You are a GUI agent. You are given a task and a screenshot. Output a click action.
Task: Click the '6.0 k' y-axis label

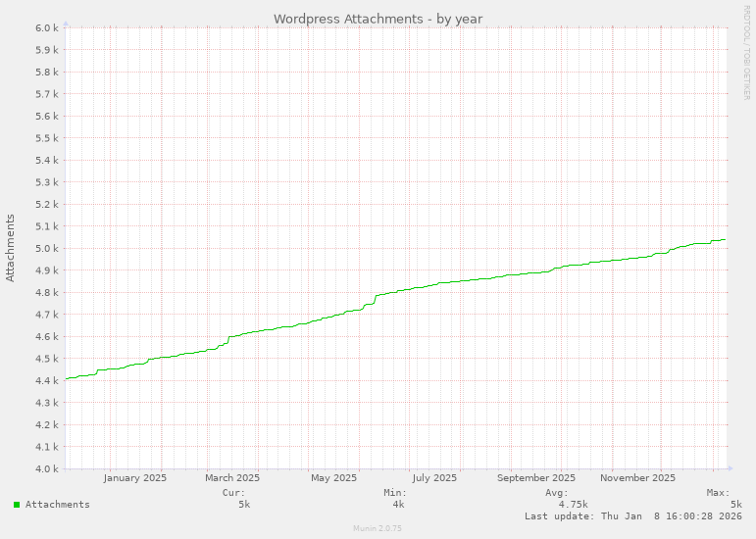47,28
